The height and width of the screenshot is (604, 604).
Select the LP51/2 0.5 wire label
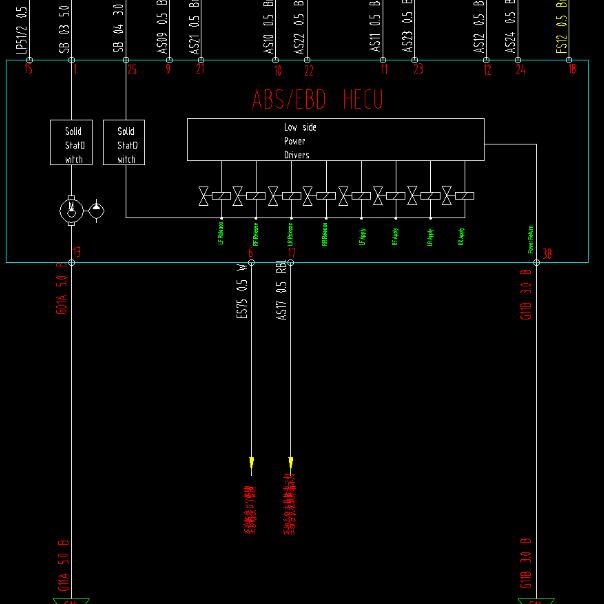click(22, 30)
